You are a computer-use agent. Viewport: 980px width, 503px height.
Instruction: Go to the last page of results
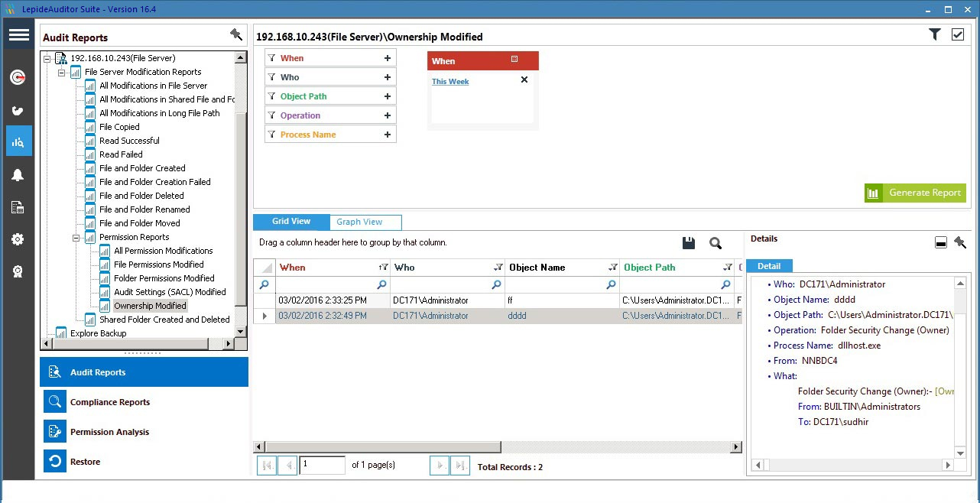coord(460,465)
